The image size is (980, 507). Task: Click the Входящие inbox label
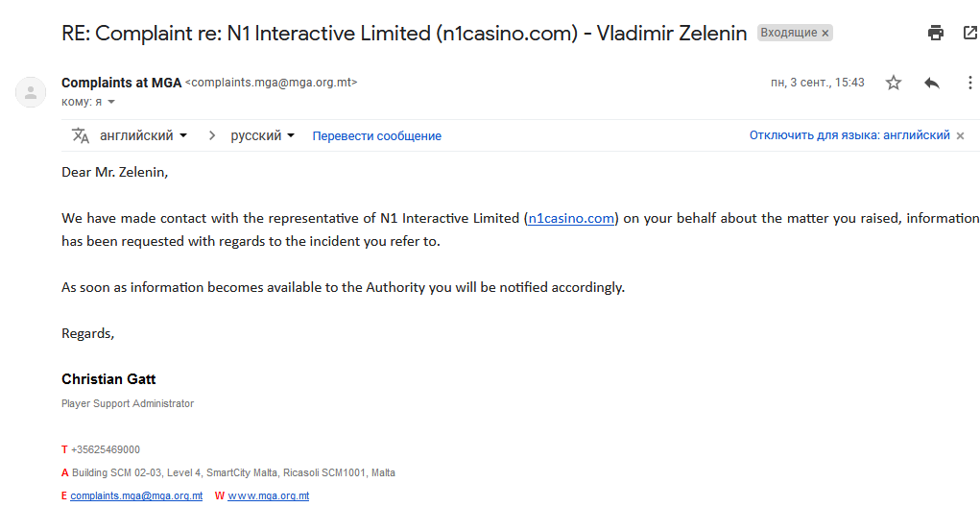click(x=789, y=34)
